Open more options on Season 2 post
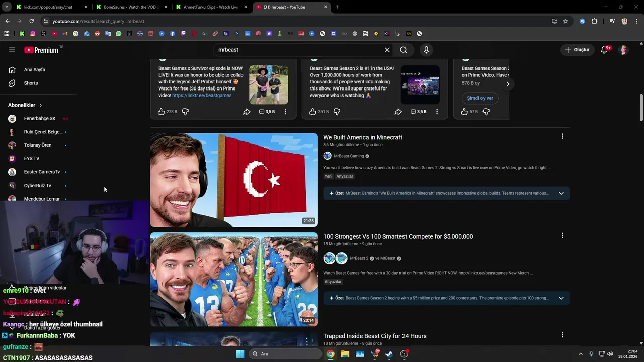Screen dimensions: 644x362 pos(437,112)
